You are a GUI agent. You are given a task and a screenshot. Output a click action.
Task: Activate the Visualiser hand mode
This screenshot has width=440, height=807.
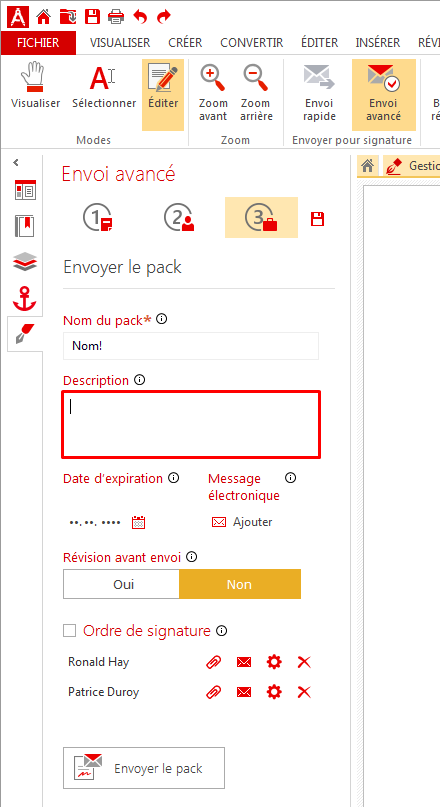coord(36,77)
